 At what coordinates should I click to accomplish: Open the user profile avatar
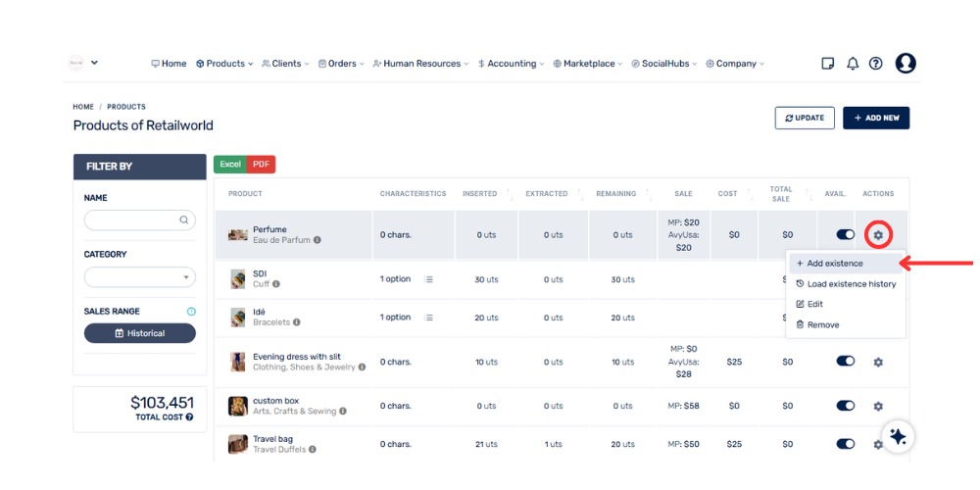(906, 64)
